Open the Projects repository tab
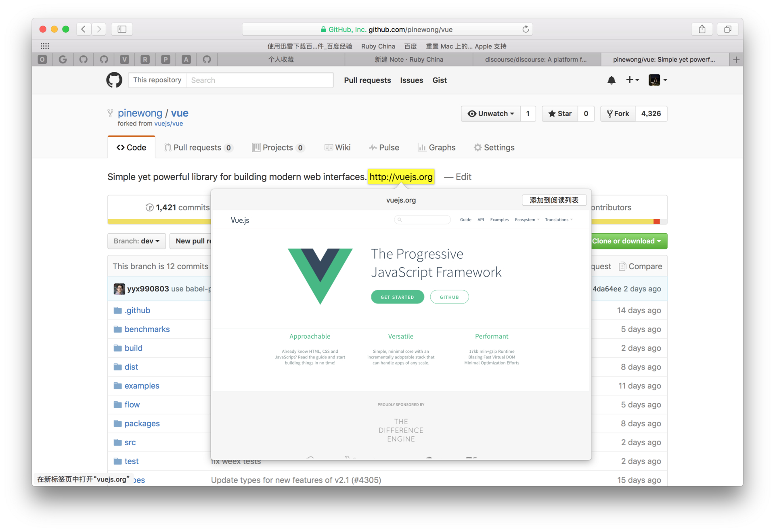 pos(278,147)
